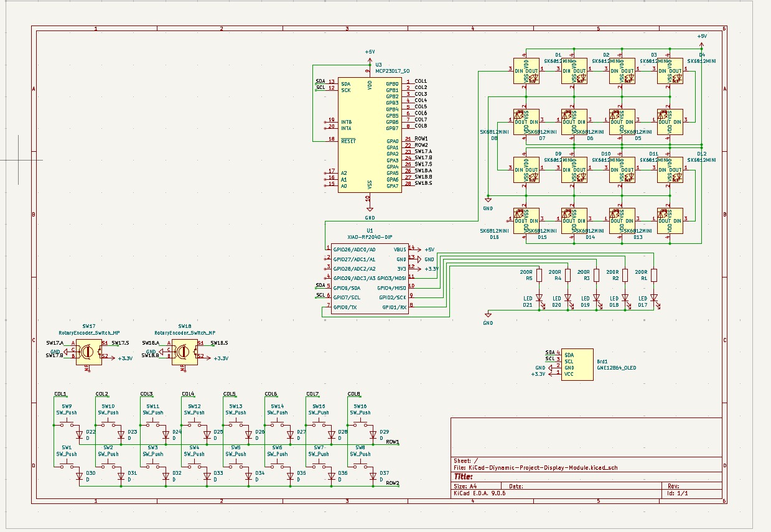
Task: Click the SW8 push button symbol
Action: pos(359,465)
